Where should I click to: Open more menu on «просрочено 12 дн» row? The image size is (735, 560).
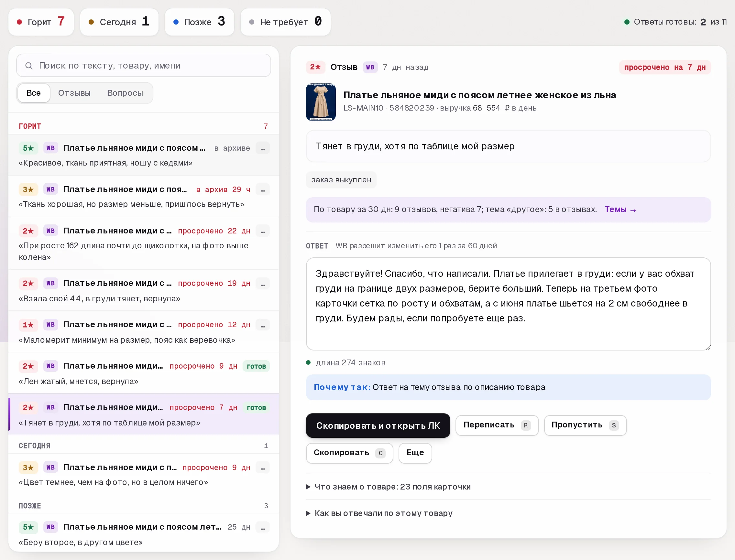coord(263,325)
